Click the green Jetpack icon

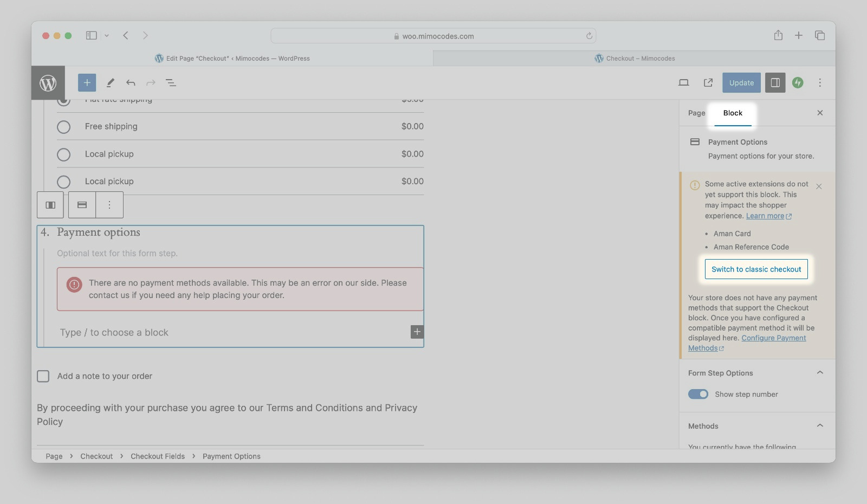click(797, 82)
